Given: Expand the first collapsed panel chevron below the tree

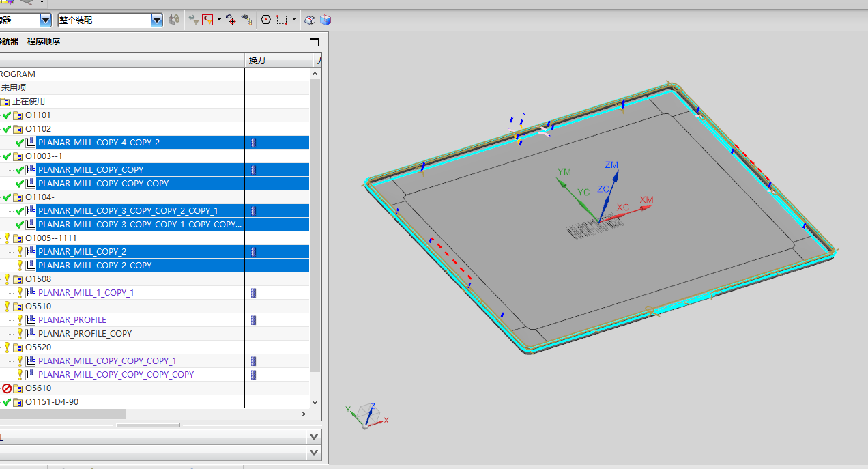Looking at the screenshot, I should tap(314, 436).
